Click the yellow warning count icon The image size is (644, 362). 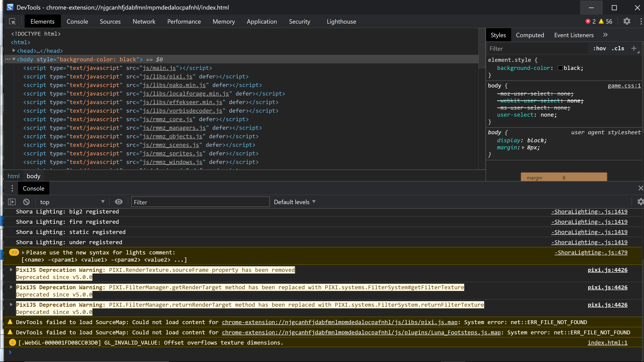point(601,21)
